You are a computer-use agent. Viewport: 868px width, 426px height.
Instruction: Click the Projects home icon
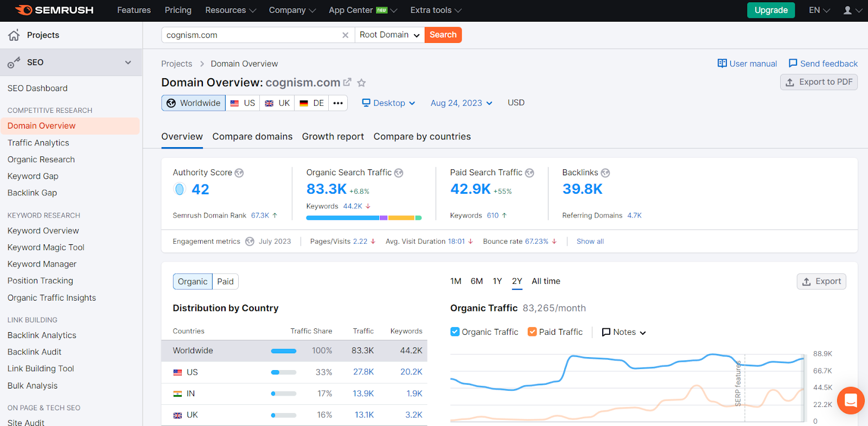click(14, 35)
